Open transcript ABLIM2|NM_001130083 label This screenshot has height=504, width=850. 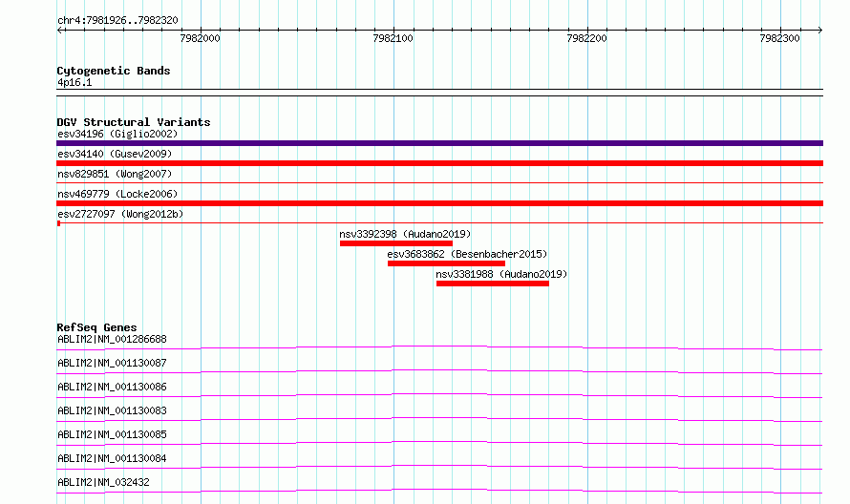click(x=112, y=410)
